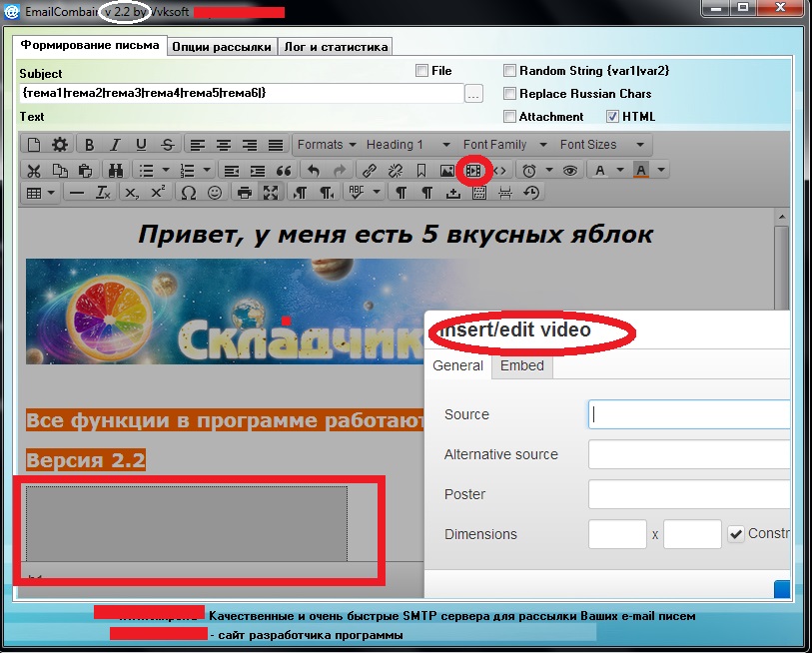The width and height of the screenshot is (812, 653).
Task: Insert an emoticon smiley
Action: pos(215,193)
